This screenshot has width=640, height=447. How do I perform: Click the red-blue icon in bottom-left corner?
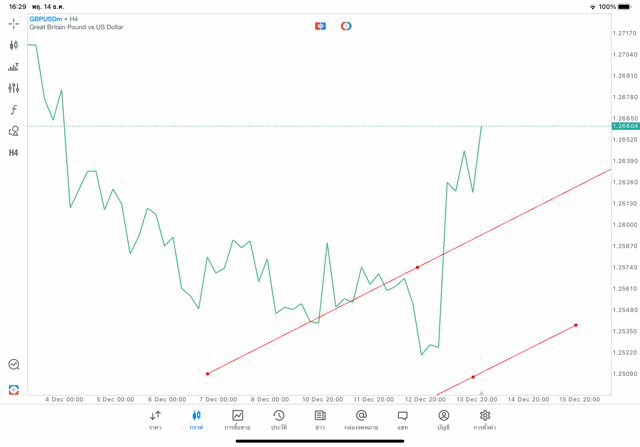(x=14, y=389)
